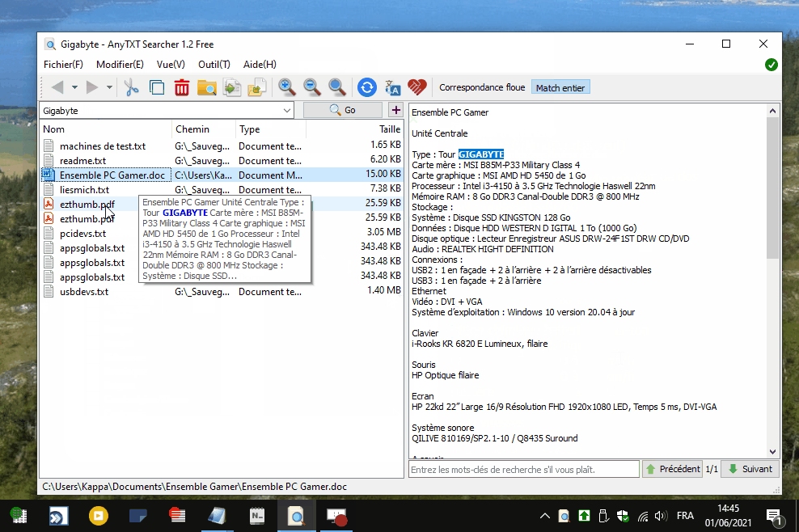
Task: Sort results by the Nom column header
Action: point(105,129)
